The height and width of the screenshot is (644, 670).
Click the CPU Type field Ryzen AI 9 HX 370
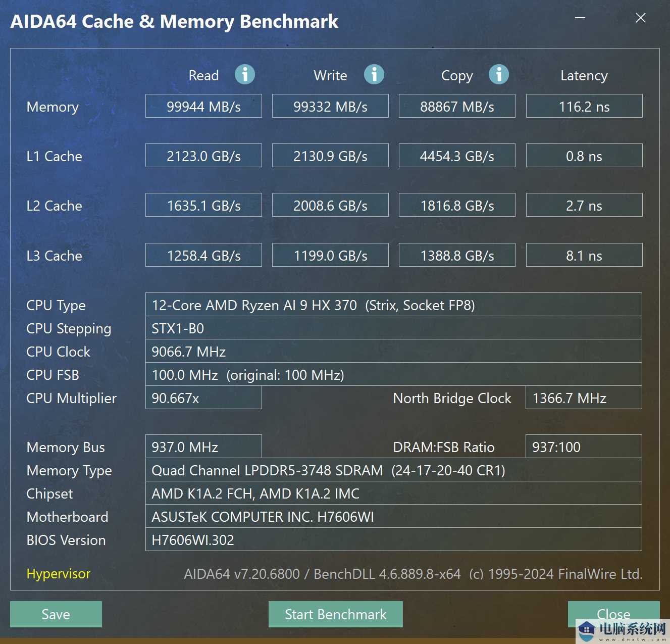pyautogui.click(x=394, y=305)
